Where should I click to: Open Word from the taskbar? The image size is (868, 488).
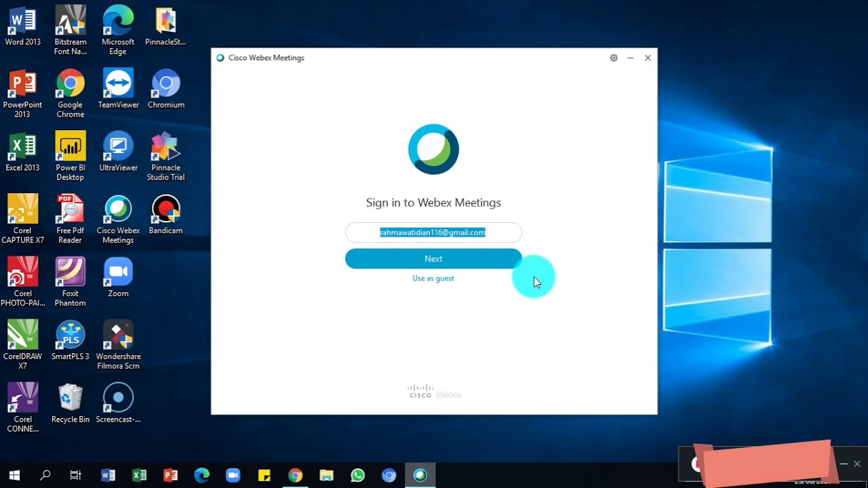coord(108,475)
